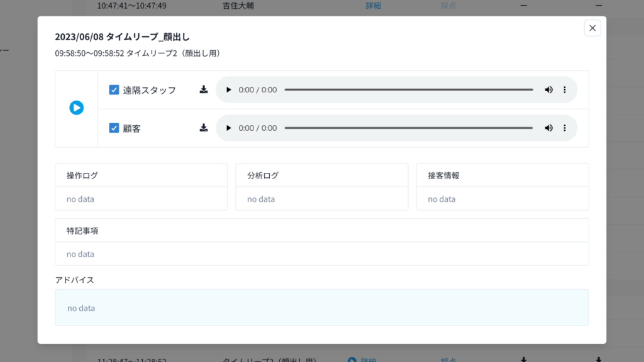This screenshot has height=362, width=644.
Task: Click the 操作ログ panel header
Action: [141, 175]
